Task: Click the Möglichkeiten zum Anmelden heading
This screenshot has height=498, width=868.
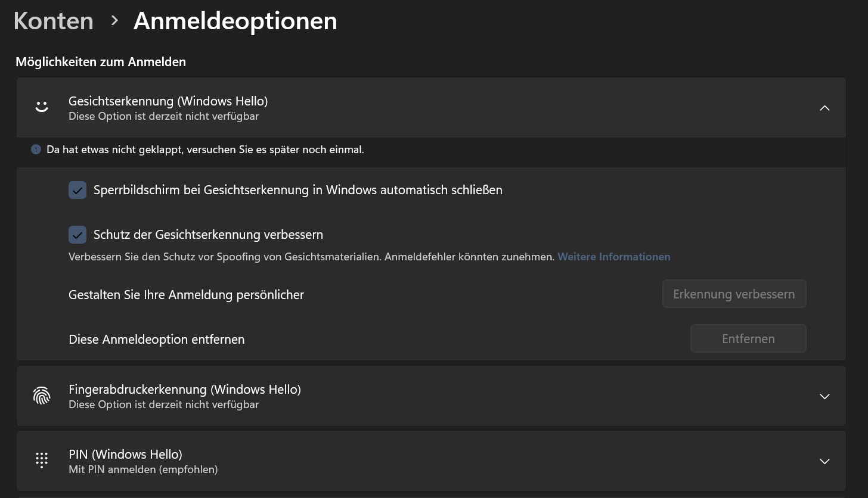Action: (x=101, y=62)
